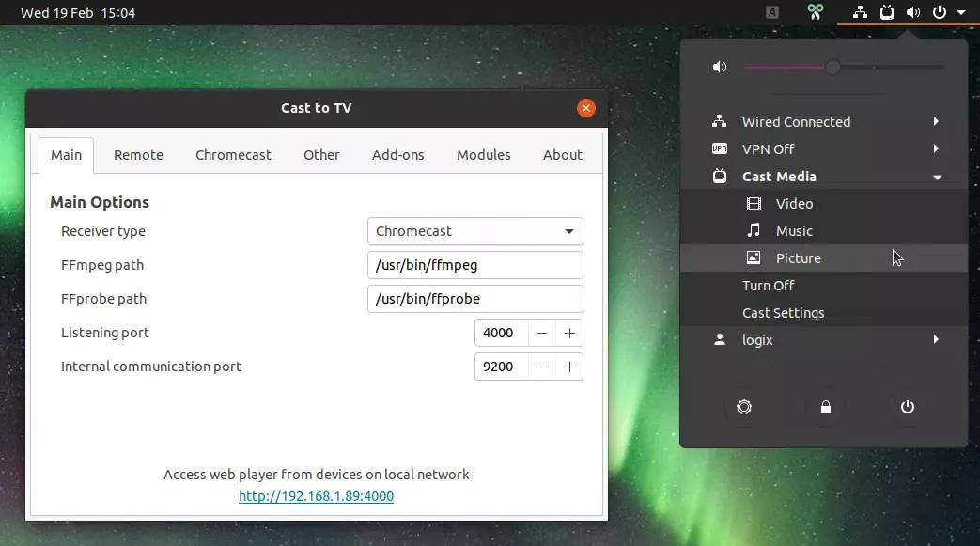Switch to the Chromecast tab
The width and height of the screenshot is (980, 546).
[233, 155]
